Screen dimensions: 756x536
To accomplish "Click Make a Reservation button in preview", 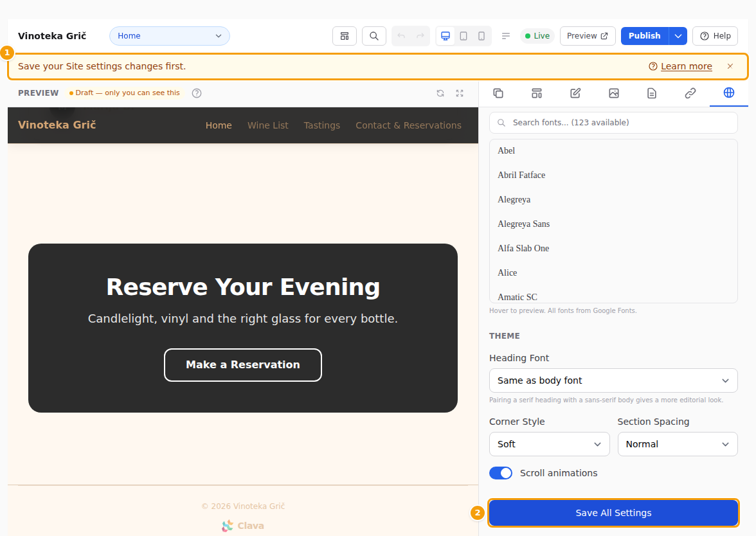I will tap(243, 365).
